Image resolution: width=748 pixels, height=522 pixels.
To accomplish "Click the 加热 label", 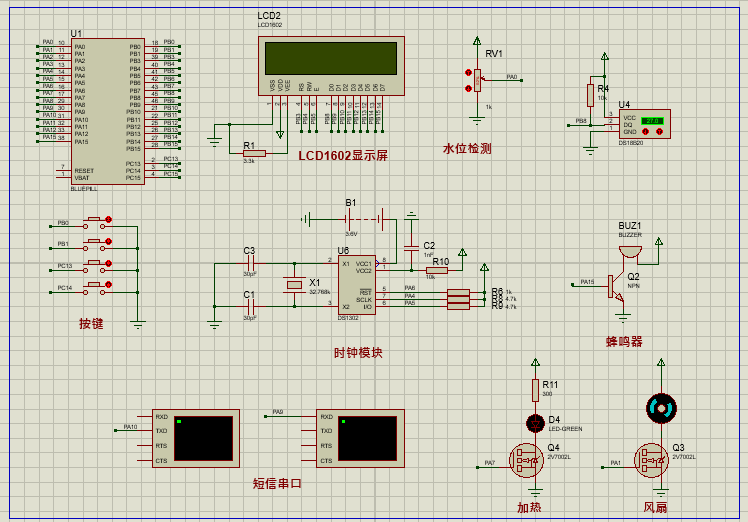I will point(530,507).
